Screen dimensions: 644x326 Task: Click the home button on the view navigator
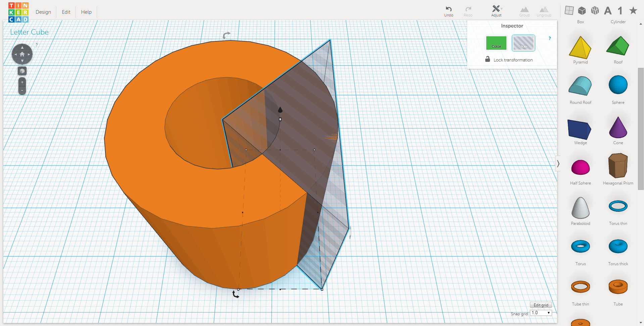pos(22,54)
